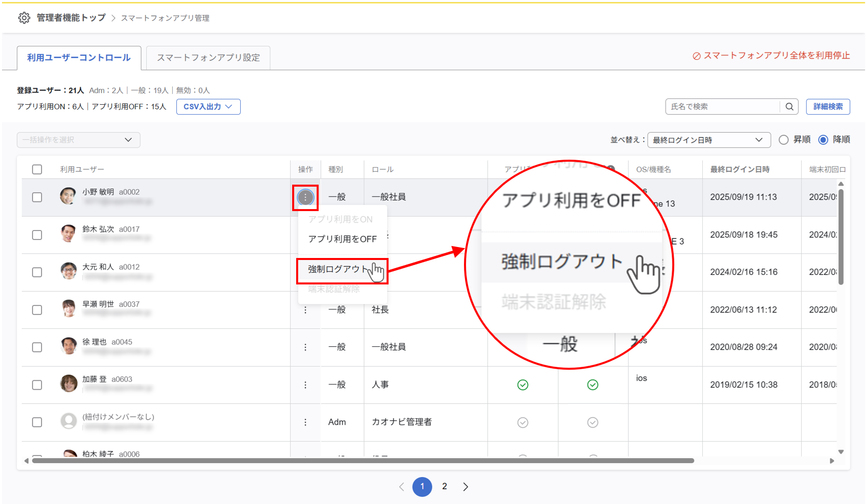This screenshot has height=504, width=866.
Task: Open the action menu for 小野 敏明
Action: point(305,198)
